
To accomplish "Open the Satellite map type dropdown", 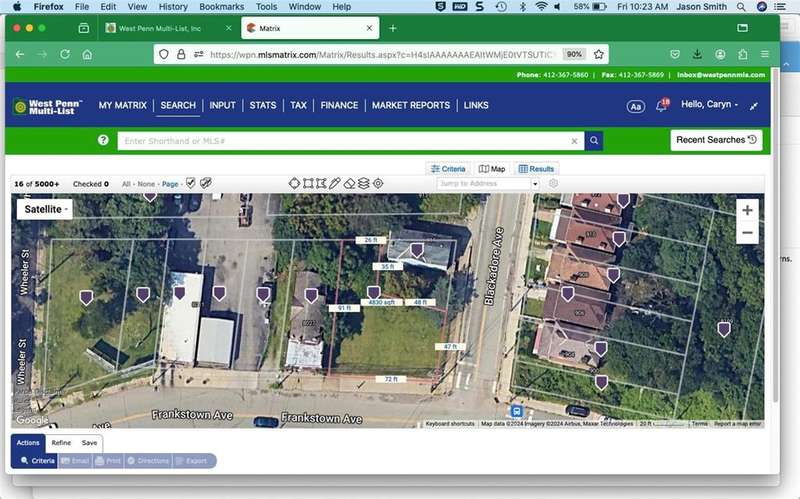I will pyautogui.click(x=45, y=209).
